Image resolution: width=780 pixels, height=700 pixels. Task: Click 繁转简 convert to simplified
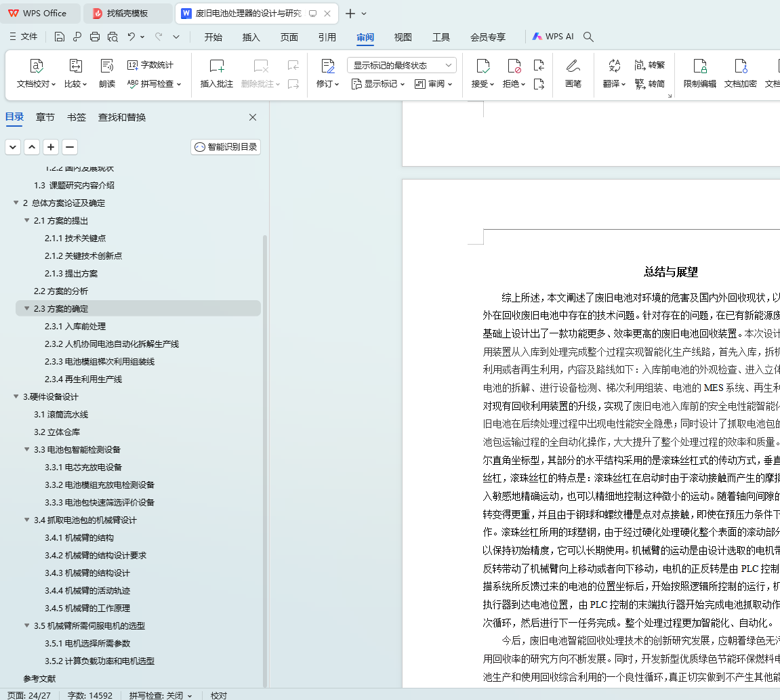pos(650,83)
